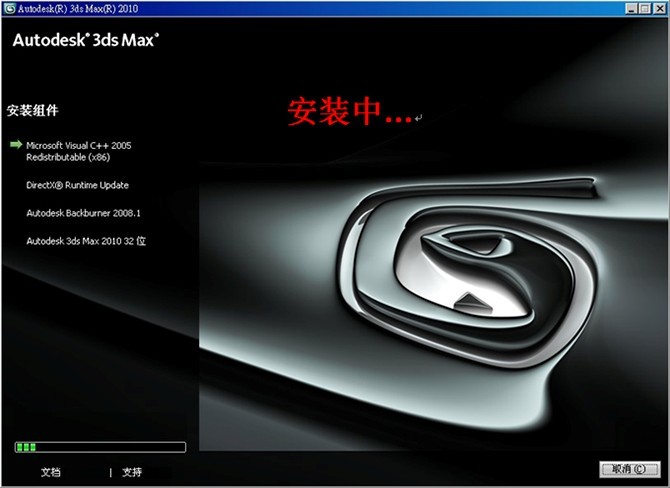Viewport: 670px width, 488px height.
Task: Close the installer window
Action: [659, 9]
